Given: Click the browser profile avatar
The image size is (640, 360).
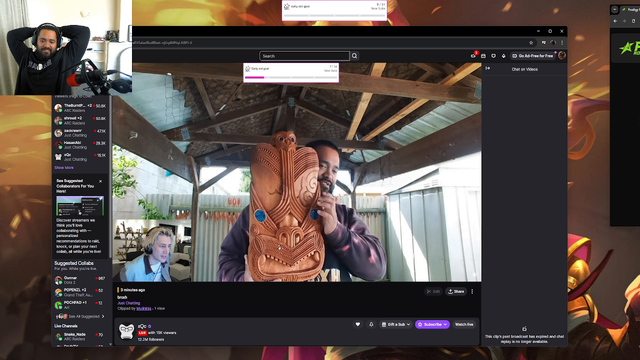Looking at the screenshot, I should tap(553, 42).
